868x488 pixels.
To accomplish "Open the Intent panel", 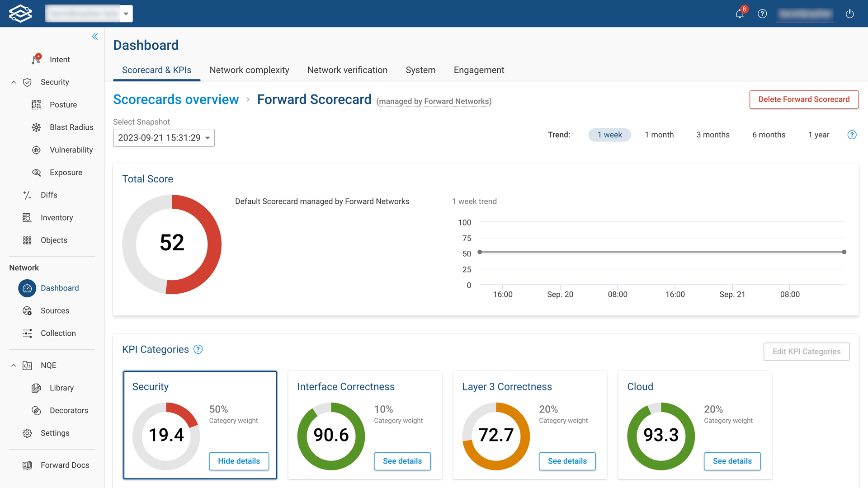I will [60, 59].
